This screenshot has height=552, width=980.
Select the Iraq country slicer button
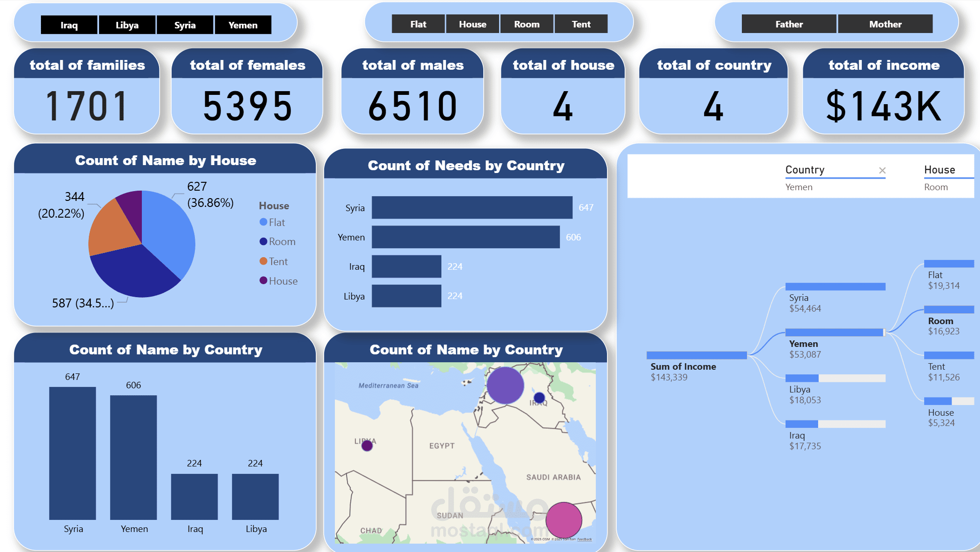69,25
